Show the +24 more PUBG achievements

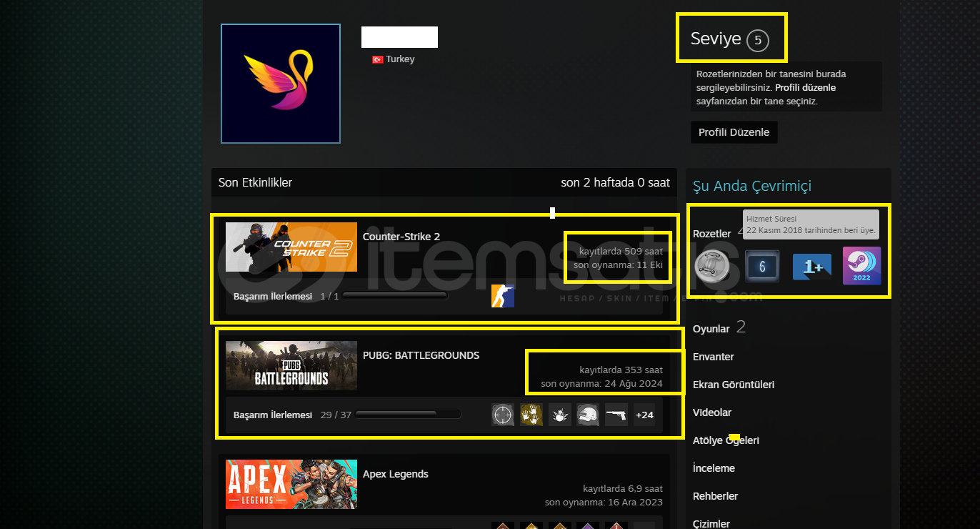coord(644,415)
